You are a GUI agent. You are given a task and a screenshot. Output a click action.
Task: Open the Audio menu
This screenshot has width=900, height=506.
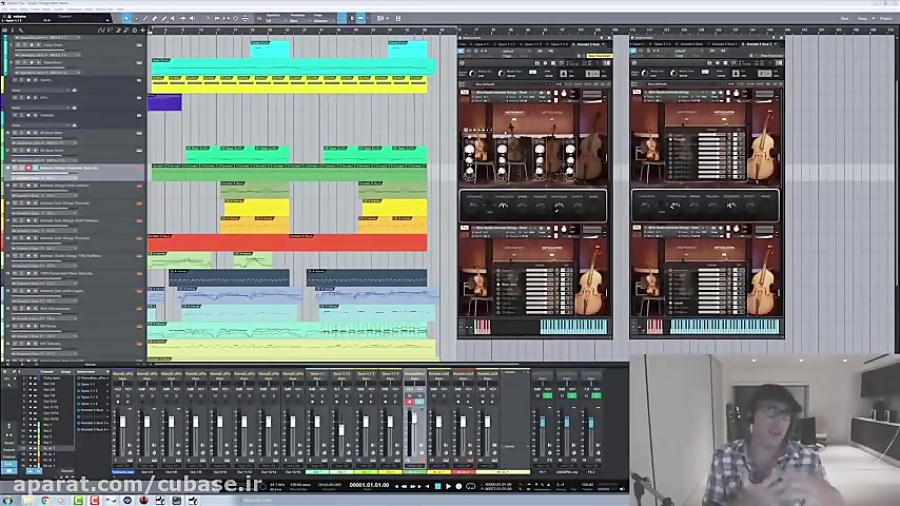(x=61, y=9)
